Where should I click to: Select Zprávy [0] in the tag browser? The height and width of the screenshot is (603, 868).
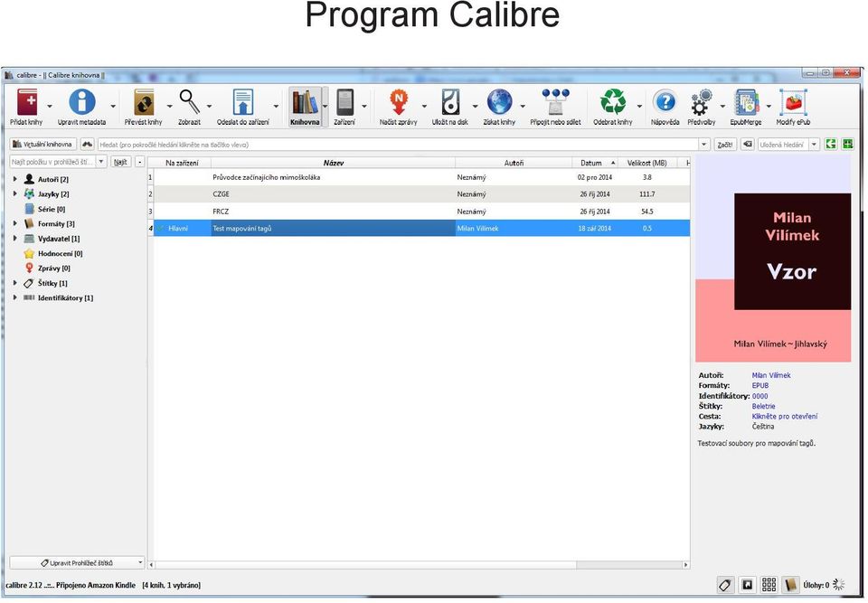click(x=53, y=268)
